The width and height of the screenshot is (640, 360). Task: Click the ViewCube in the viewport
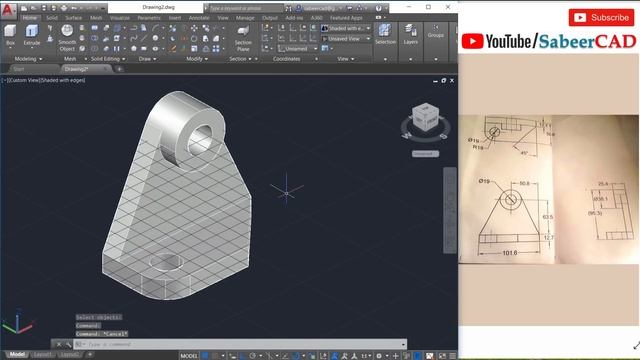[x=426, y=118]
